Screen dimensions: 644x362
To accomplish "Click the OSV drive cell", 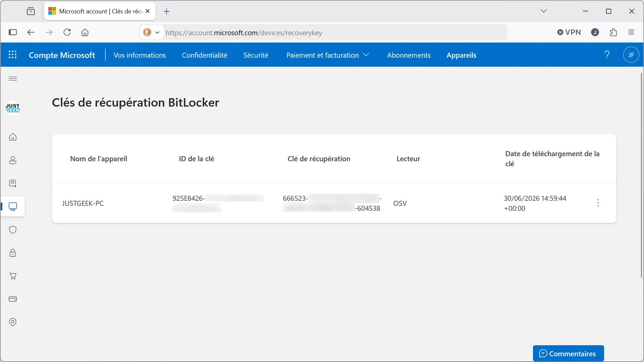I will point(400,203).
